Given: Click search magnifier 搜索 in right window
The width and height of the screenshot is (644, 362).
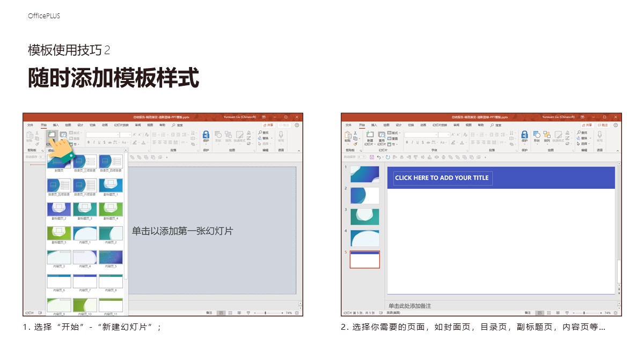Looking at the screenshot, I should click(x=492, y=125).
